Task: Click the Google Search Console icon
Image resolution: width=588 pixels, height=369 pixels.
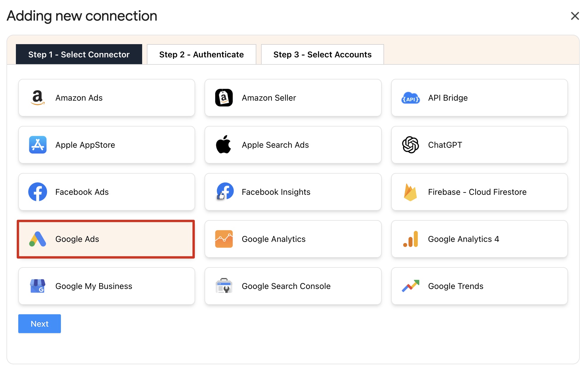Action: [x=224, y=286]
